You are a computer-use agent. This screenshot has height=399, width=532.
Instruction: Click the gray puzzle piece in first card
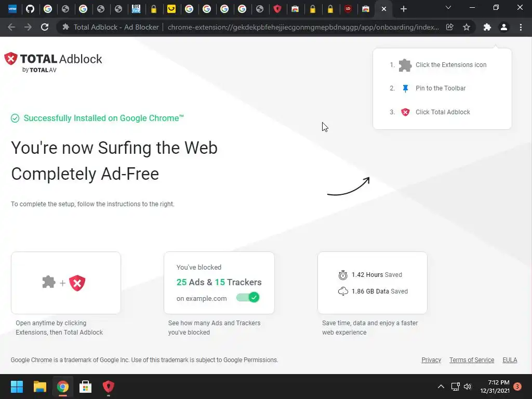(x=49, y=282)
